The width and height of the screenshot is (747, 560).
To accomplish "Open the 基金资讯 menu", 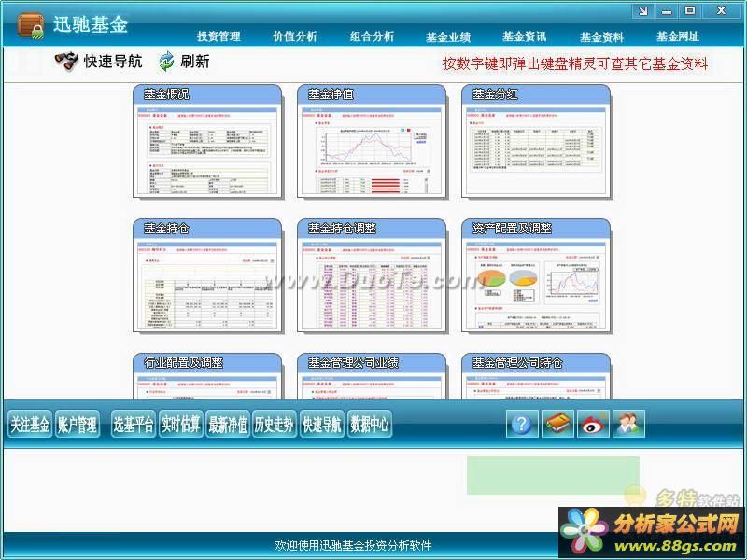I will 525,36.
